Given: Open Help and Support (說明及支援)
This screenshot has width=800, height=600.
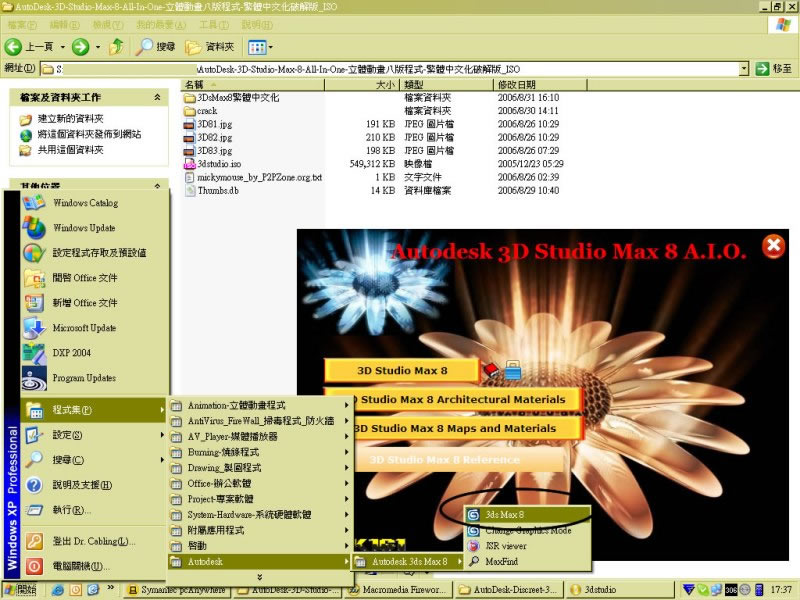Looking at the screenshot, I should tap(94, 485).
